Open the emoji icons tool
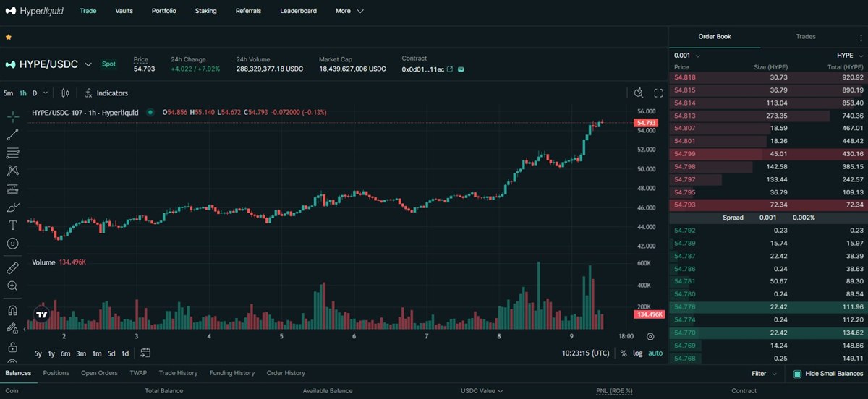 12,244
